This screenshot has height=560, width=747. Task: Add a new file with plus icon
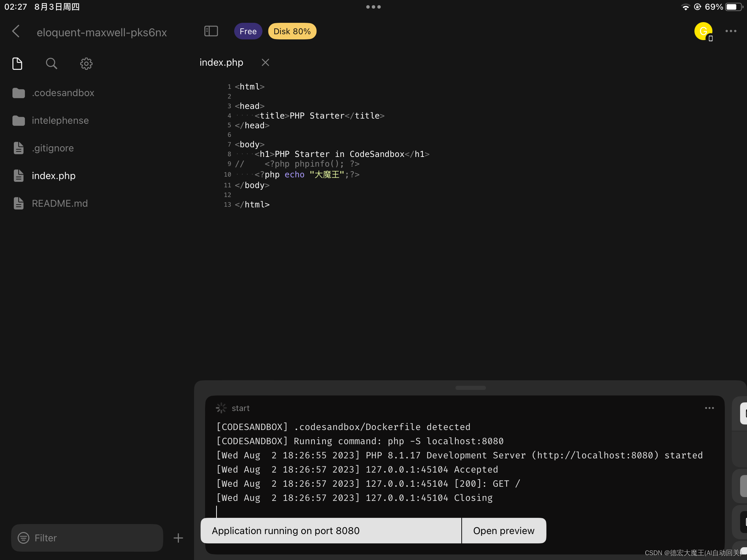(x=178, y=538)
